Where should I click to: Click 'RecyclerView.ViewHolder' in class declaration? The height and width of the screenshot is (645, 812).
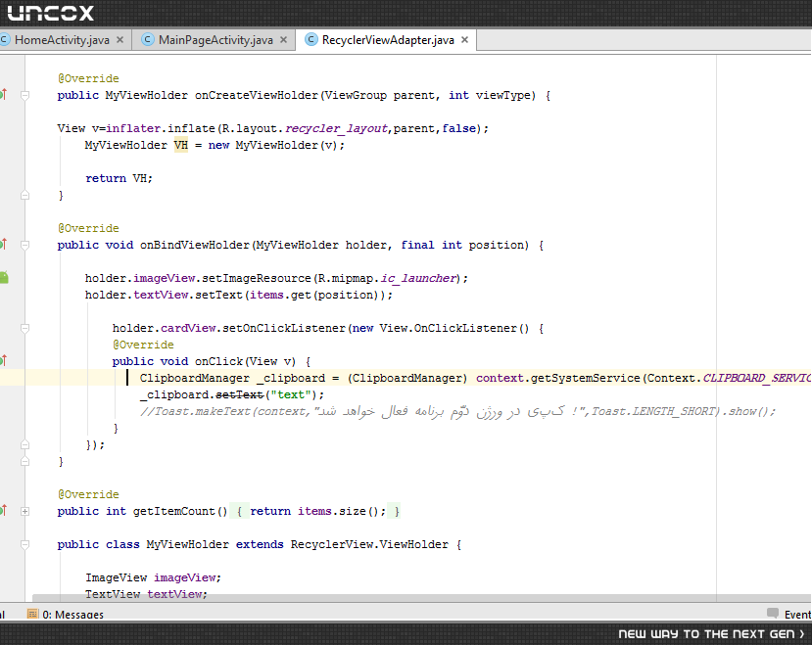tap(369, 544)
